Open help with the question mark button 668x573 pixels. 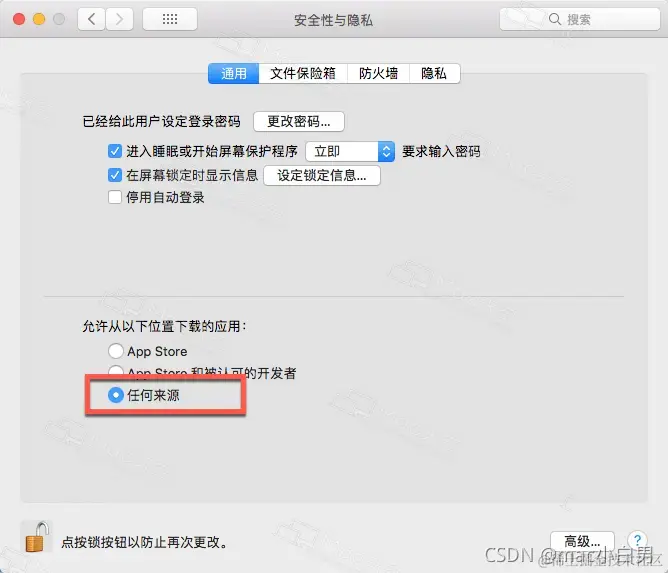tap(637, 540)
